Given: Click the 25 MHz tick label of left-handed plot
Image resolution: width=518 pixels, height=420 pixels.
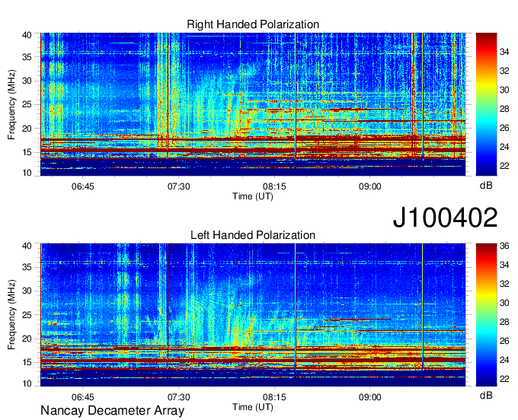Looking at the screenshot, I should click(27, 315).
